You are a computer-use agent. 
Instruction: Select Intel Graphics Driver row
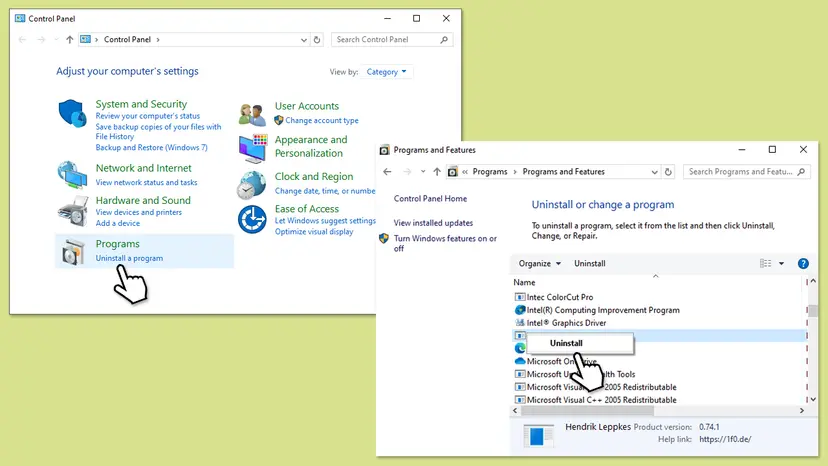(657, 323)
